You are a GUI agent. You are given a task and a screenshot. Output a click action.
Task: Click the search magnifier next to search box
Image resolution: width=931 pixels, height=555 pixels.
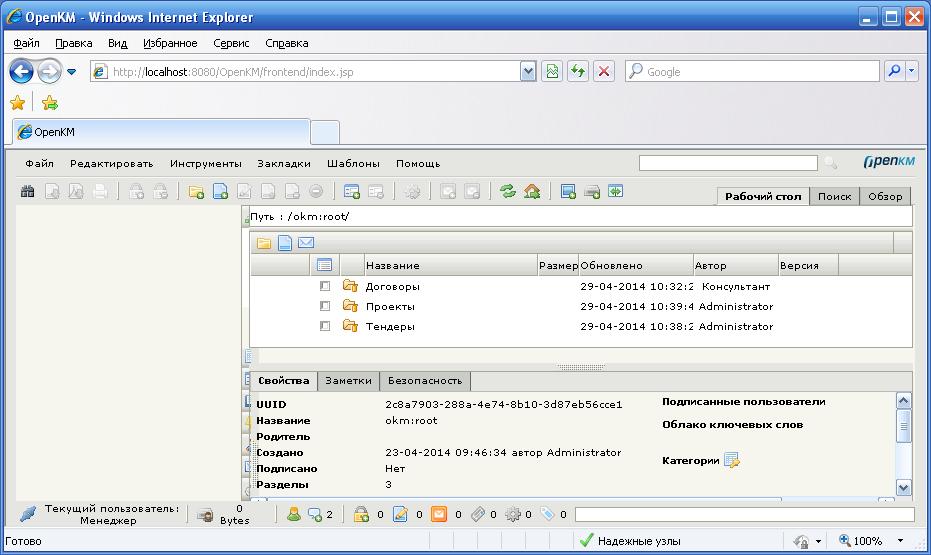pyautogui.click(x=830, y=163)
